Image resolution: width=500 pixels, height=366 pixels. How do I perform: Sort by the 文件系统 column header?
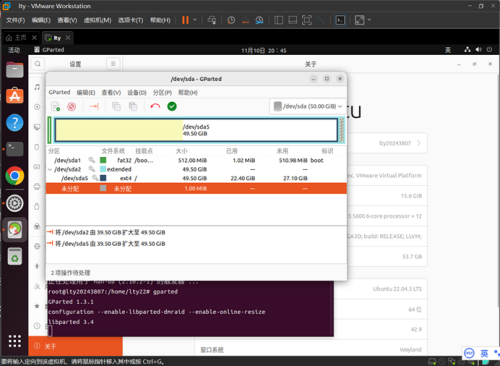click(113, 151)
